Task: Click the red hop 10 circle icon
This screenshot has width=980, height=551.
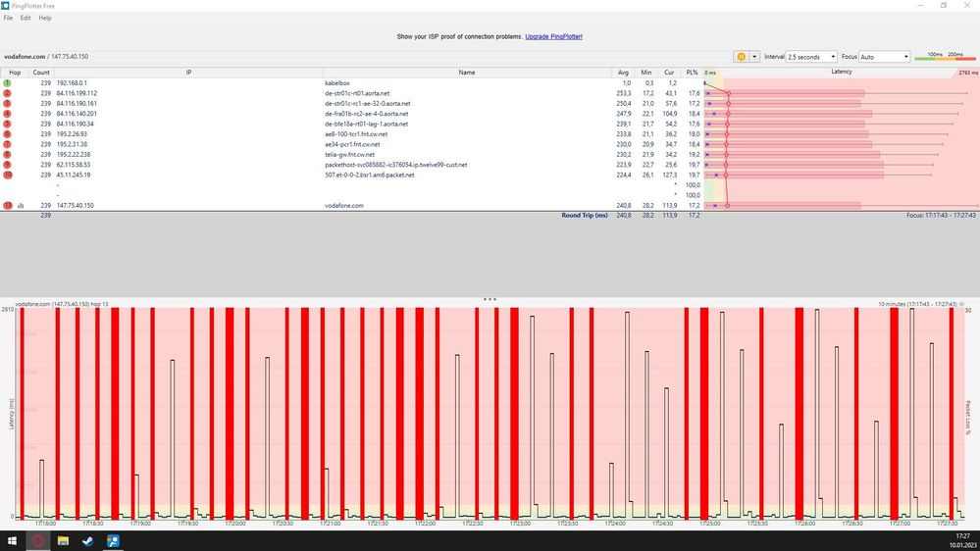Action: click(x=8, y=175)
